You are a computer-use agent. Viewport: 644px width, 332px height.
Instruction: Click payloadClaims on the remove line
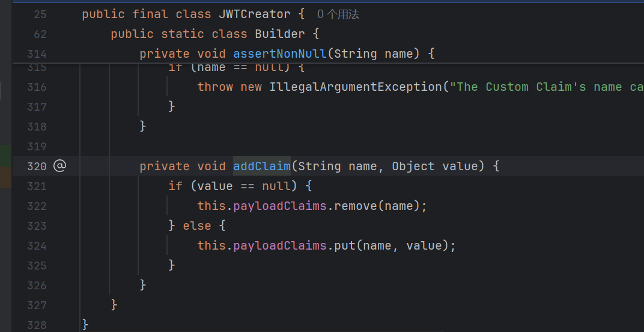(x=280, y=206)
